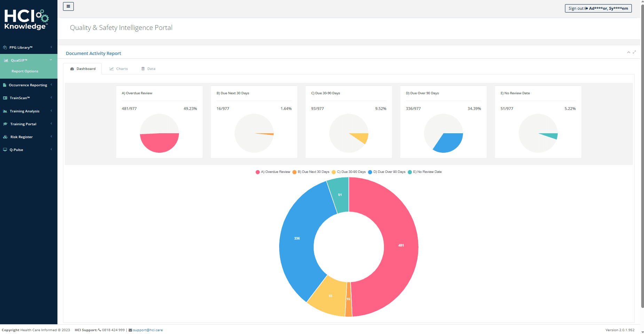The height and width of the screenshot is (334, 644).
Task: Click the blue 336 donut segment
Action: pyautogui.click(x=297, y=239)
